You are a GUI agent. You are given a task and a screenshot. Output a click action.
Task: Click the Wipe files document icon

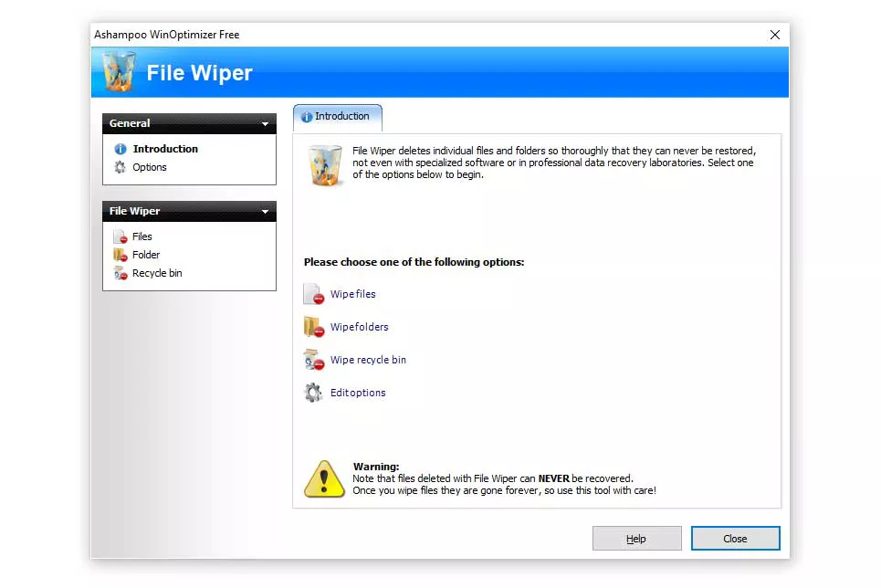pos(312,293)
